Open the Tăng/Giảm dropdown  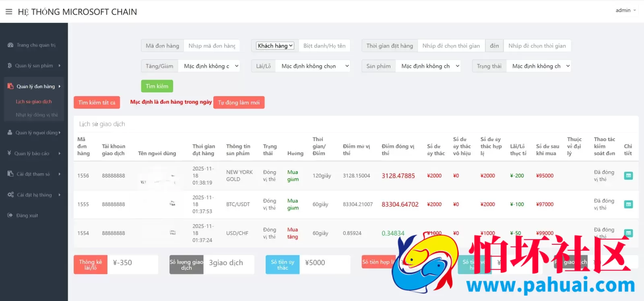tap(209, 66)
